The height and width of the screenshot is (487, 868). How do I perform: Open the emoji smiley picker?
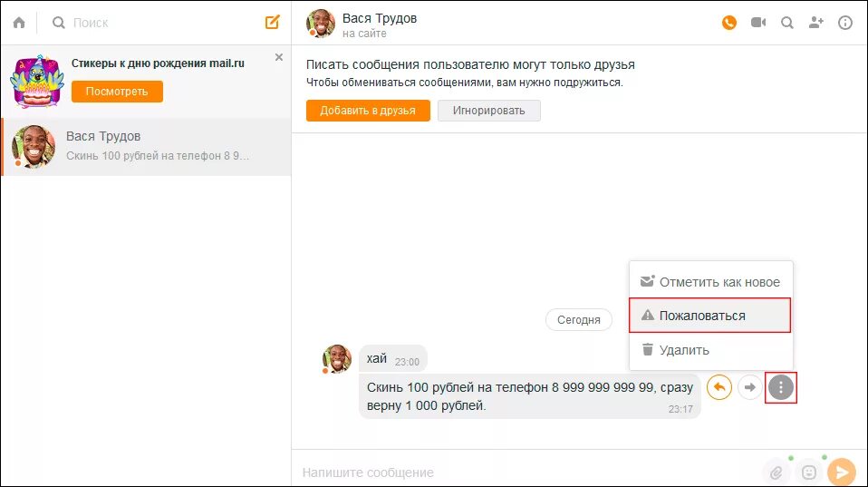(x=809, y=472)
